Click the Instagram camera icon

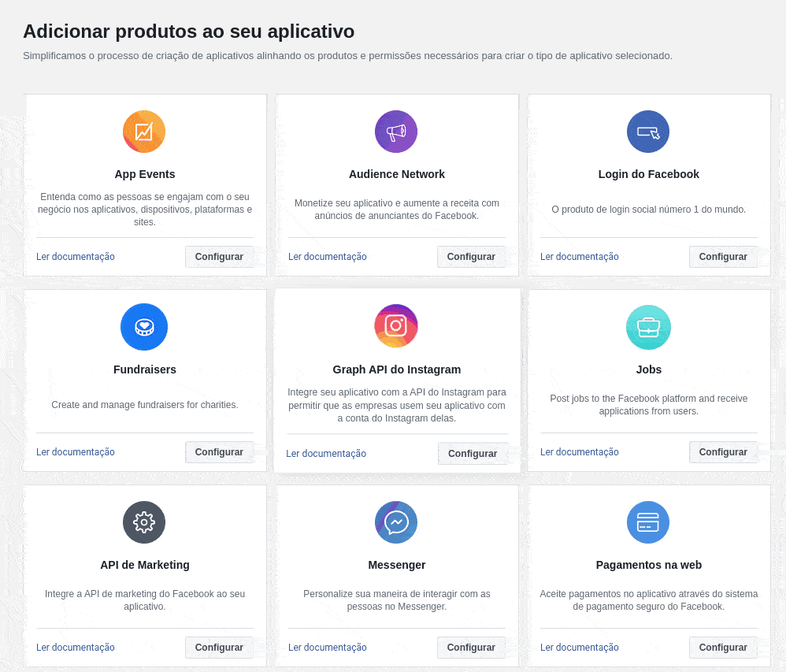(396, 326)
